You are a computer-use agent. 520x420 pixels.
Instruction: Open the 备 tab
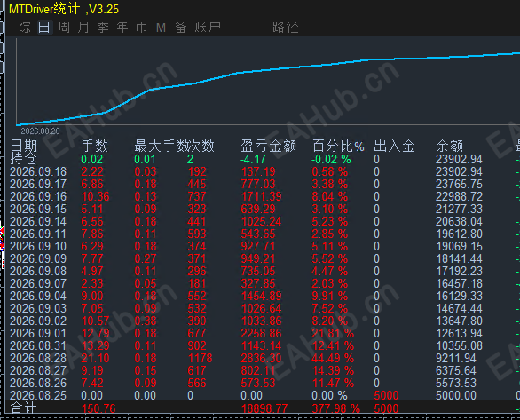point(181,28)
